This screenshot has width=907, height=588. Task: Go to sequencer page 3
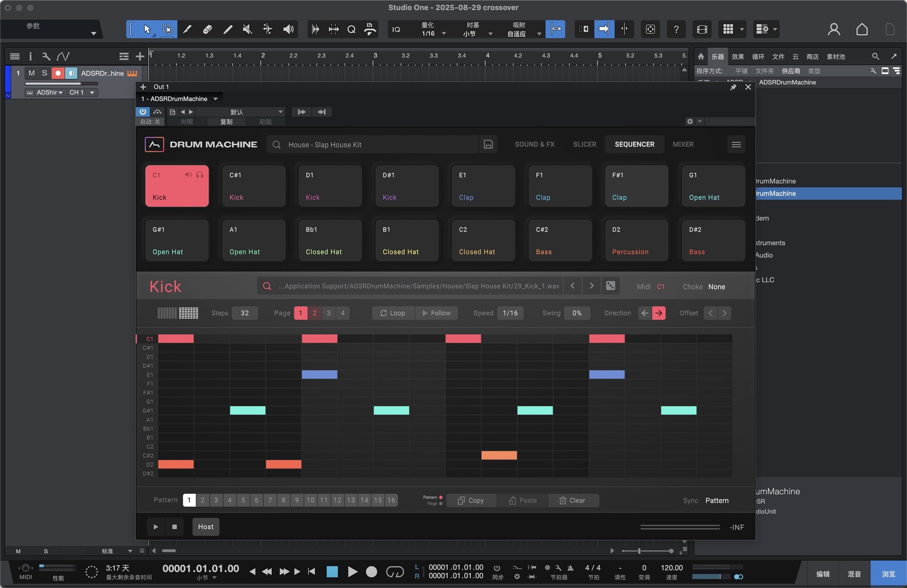(329, 313)
